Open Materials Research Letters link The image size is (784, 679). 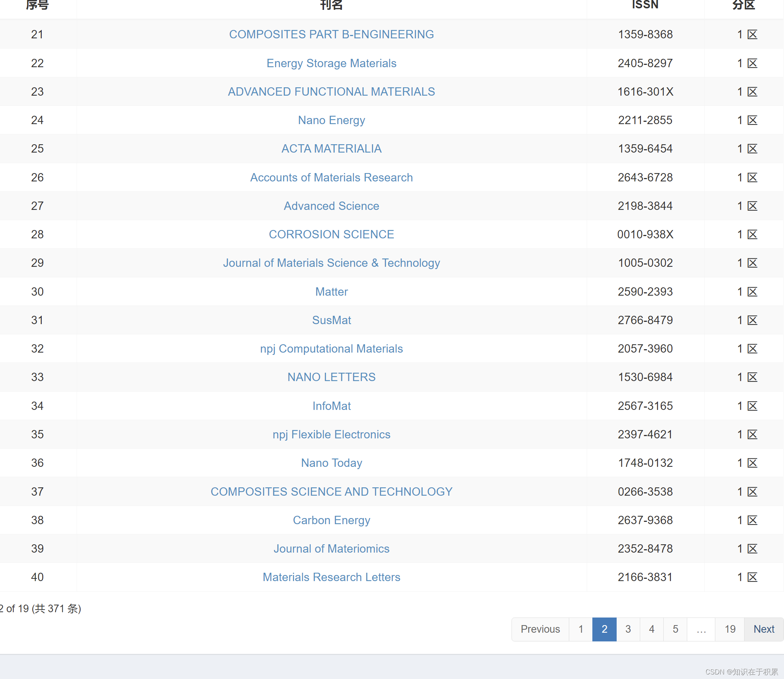click(331, 577)
